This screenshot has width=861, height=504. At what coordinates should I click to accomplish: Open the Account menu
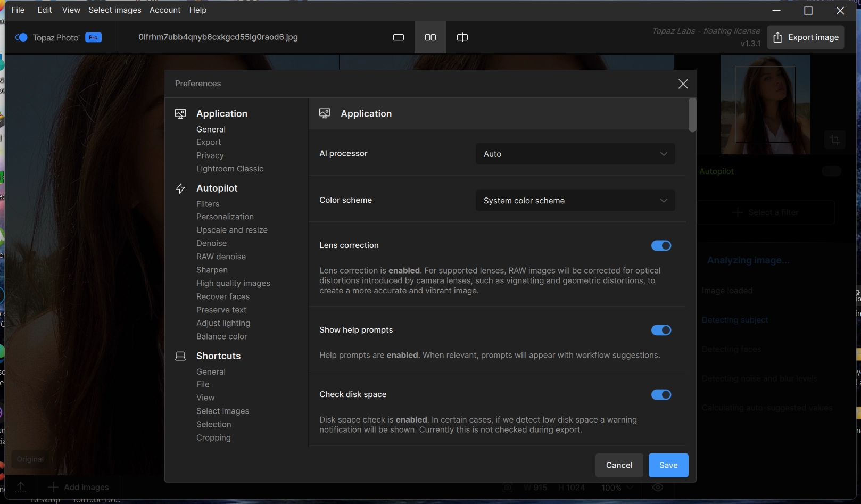tap(165, 10)
